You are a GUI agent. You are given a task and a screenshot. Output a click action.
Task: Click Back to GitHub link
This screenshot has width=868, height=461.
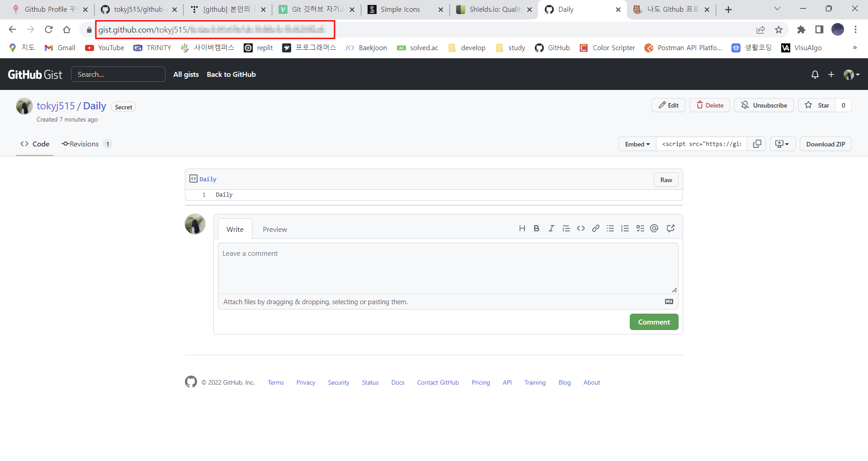[231, 75]
